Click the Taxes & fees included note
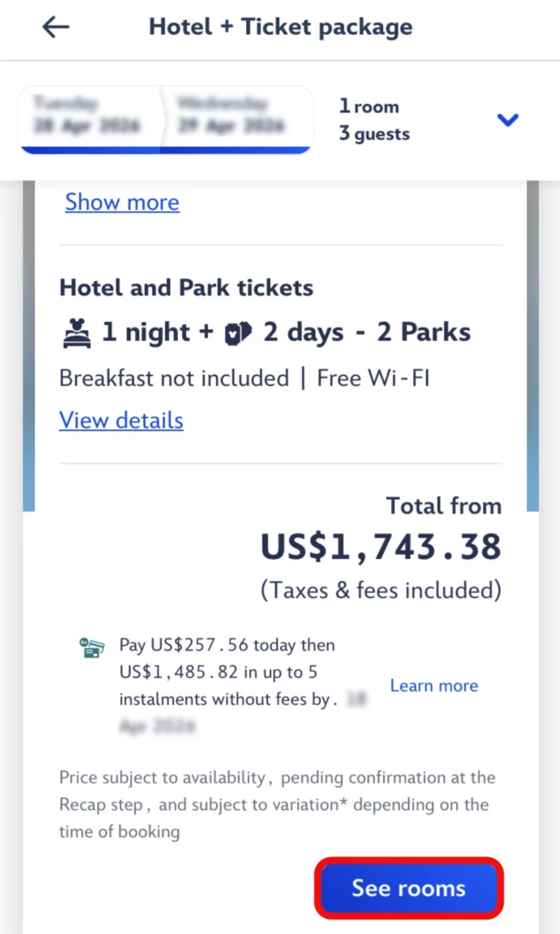Image resolution: width=560 pixels, height=934 pixels. coord(380,590)
